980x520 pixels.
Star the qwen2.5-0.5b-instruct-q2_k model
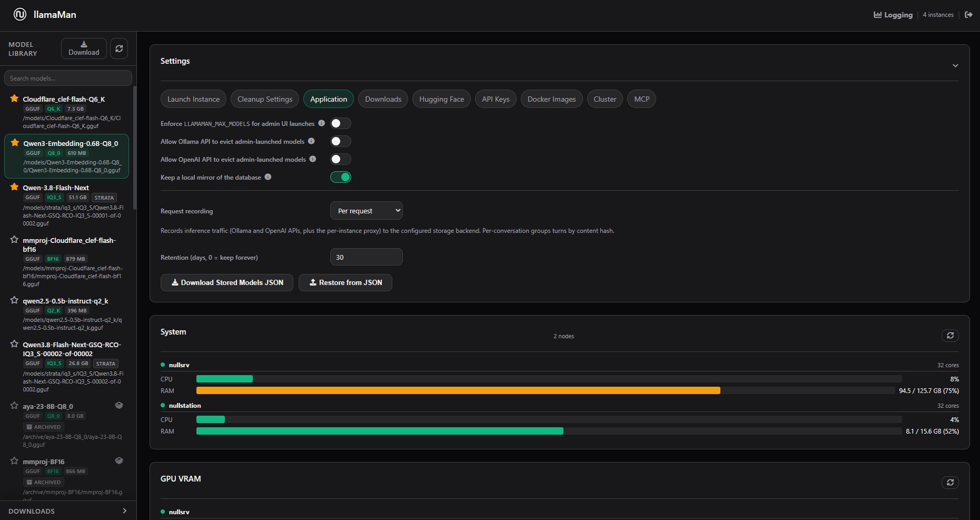(14, 300)
